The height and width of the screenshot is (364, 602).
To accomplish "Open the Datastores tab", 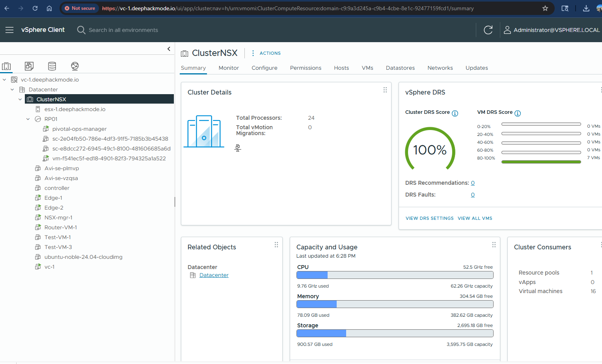I will pos(400,68).
